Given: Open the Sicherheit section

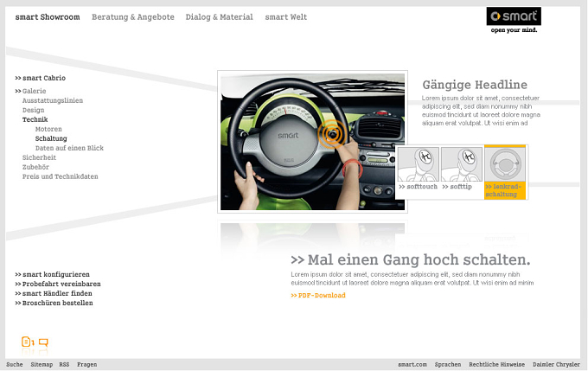Looking at the screenshot, I should [x=39, y=157].
